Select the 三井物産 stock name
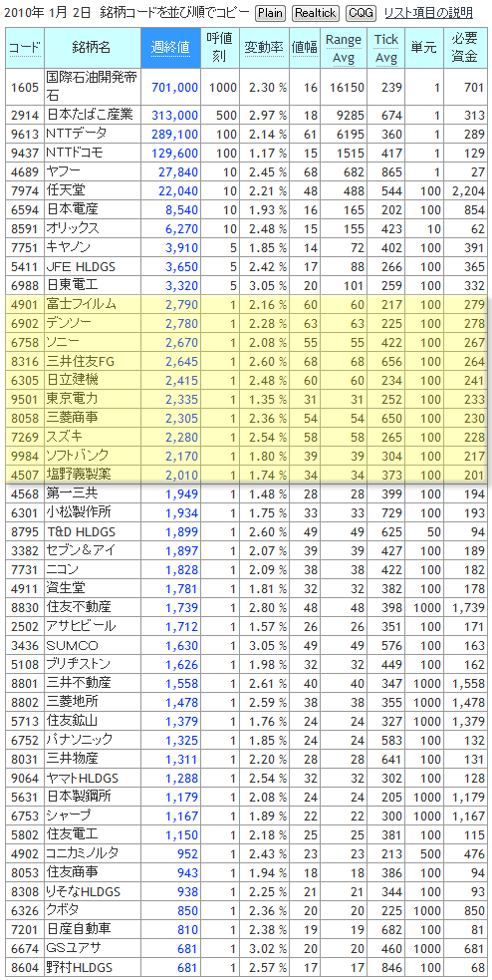Screen dimensions: 492x980 coord(72,758)
